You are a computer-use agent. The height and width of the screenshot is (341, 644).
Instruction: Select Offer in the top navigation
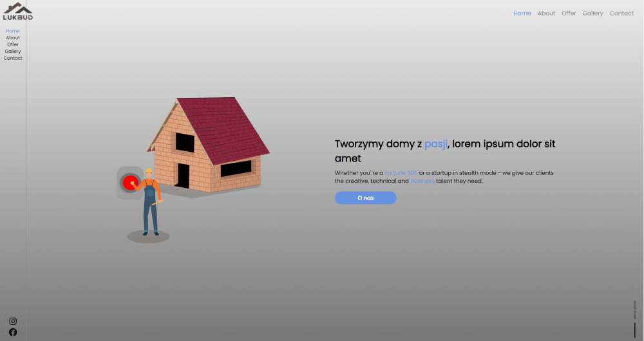click(x=569, y=13)
